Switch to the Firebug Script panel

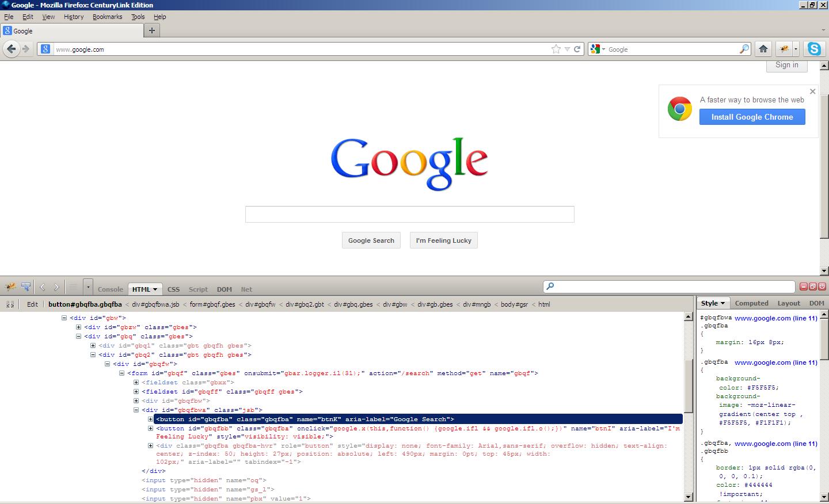(198, 289)
